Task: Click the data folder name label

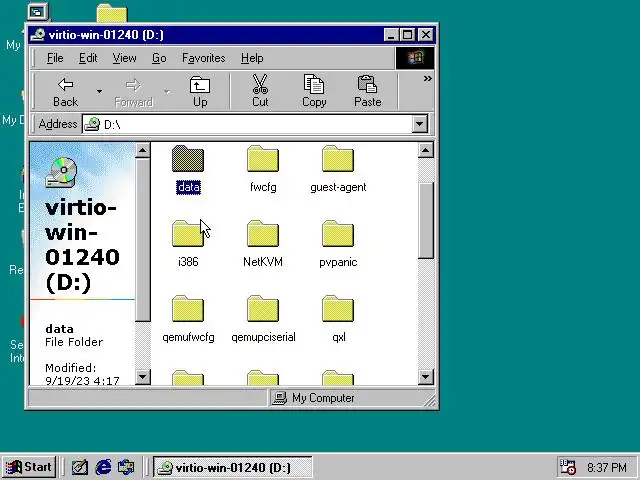Action: tap(188, 187)
